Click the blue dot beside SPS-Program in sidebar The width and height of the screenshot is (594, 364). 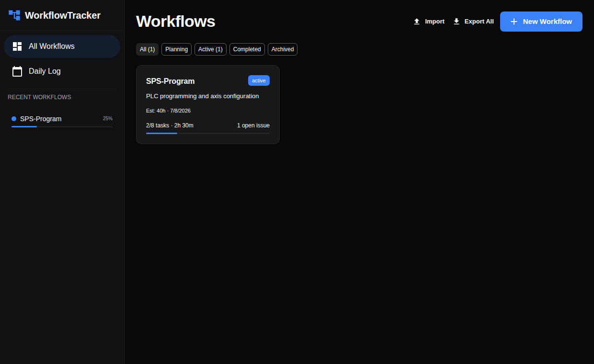point(14,119)
